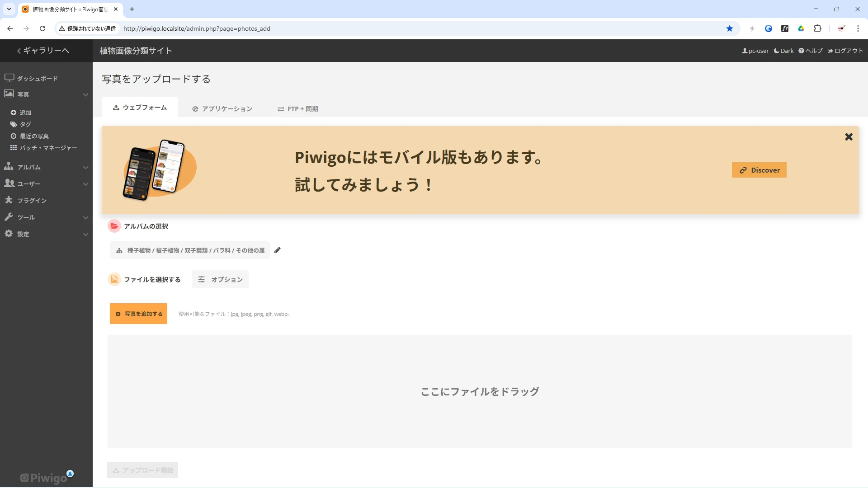Image resolution: width=868 pixels, height=488 pixels.
Task: Log out using the ログアウト icon
Action: point(845,51)
